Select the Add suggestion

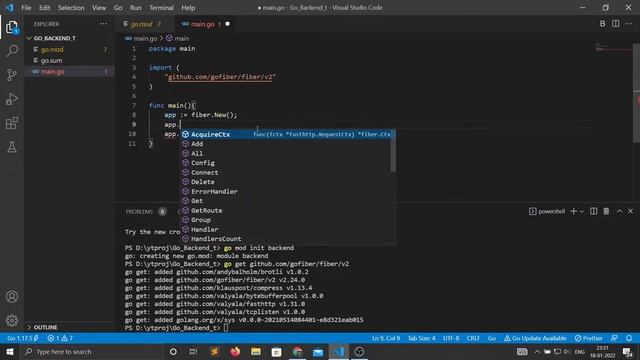tap(286, 144)
